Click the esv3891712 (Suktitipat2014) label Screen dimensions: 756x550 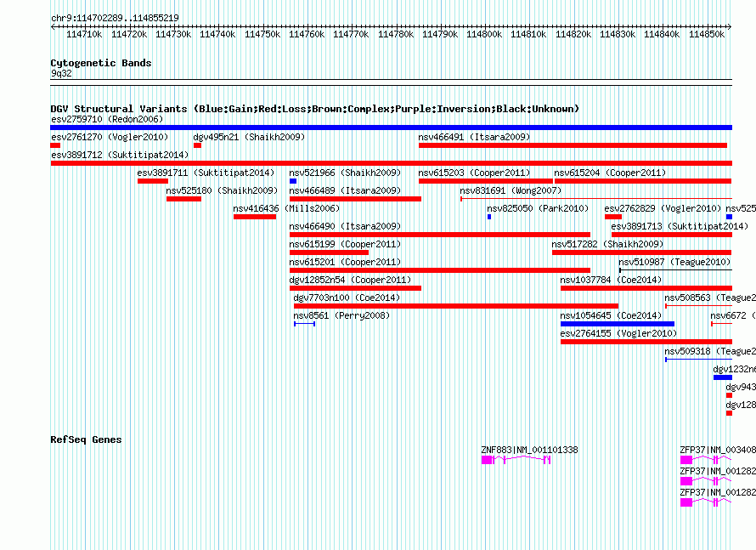(x=120, y=155)
